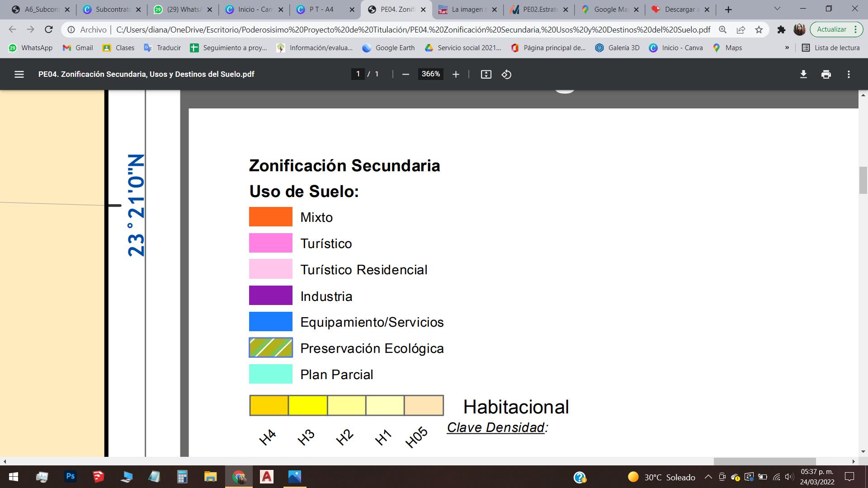The height and width of the screenshot is (488, 868).
Task: Show hidden system tray icons
Action: coord(708,477)
